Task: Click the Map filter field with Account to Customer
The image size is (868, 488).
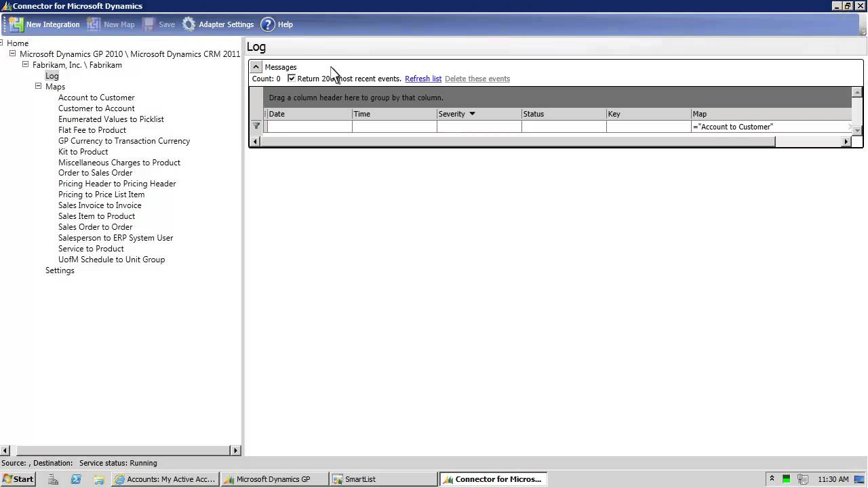Action: coord(772,127)
